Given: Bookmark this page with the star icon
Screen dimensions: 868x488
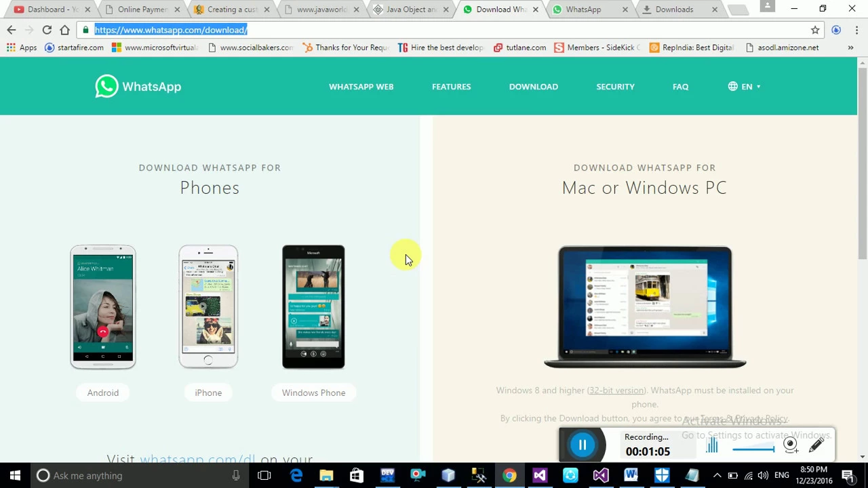Looking at the screenshot, I should (x=815, y=30).
